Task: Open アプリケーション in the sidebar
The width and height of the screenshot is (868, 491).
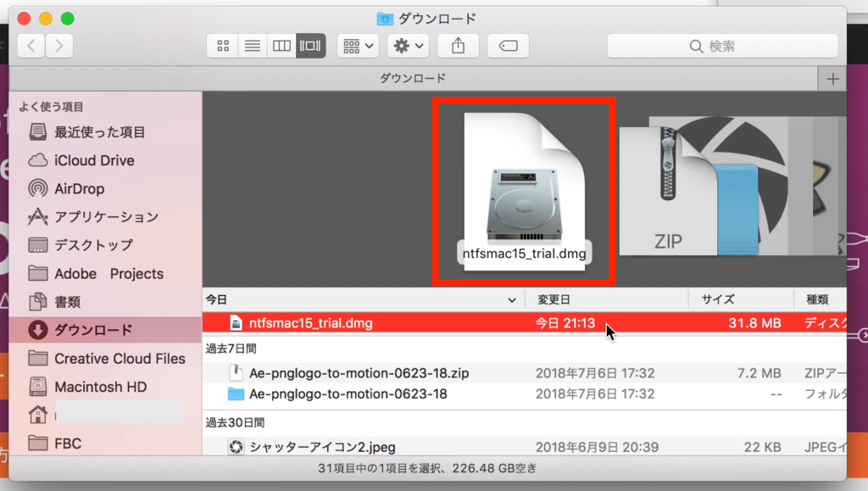Action: click(x=105, y=217)
